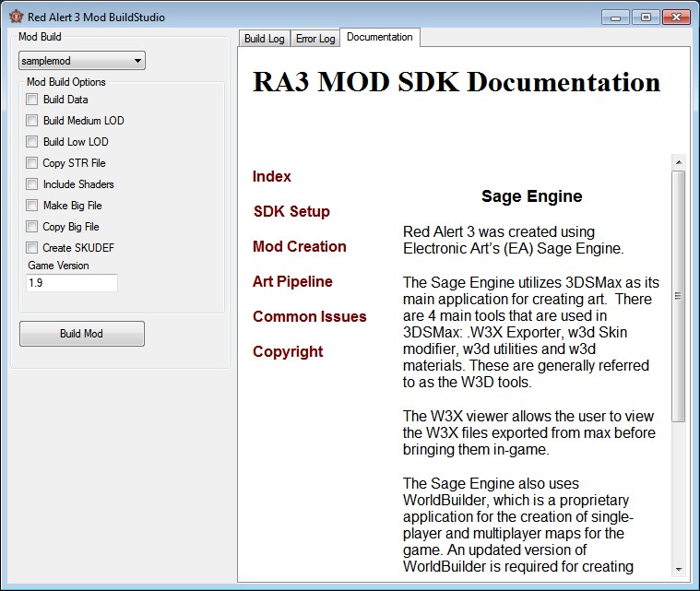Click the Build Mod button
This screenshot has width=700, height=591.
(82, 334)
